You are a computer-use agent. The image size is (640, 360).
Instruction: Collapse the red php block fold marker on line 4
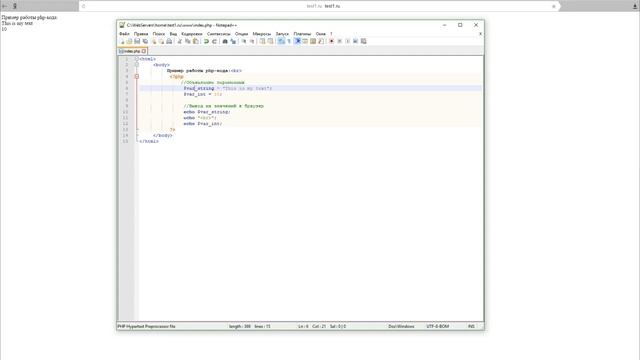(x=137, y=77)
